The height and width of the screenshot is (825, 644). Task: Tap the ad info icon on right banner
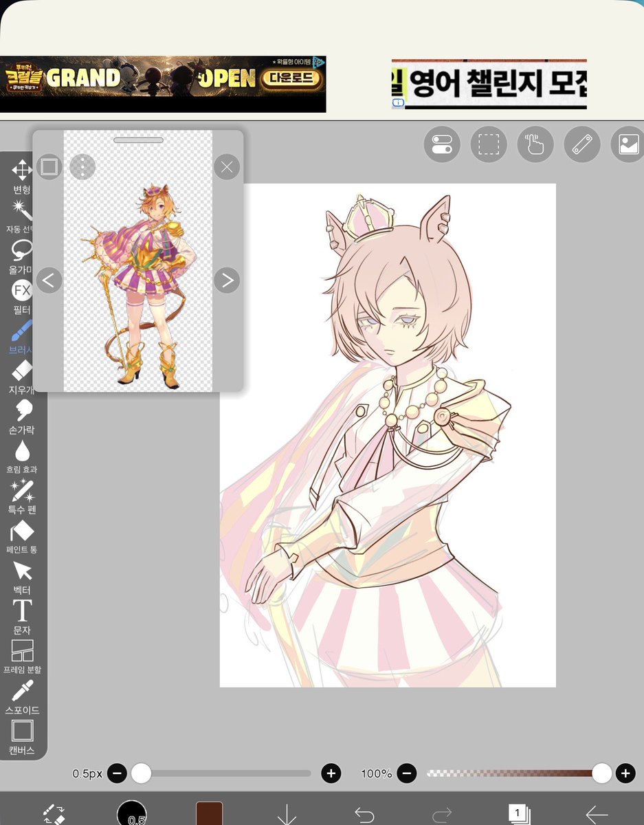398,103
